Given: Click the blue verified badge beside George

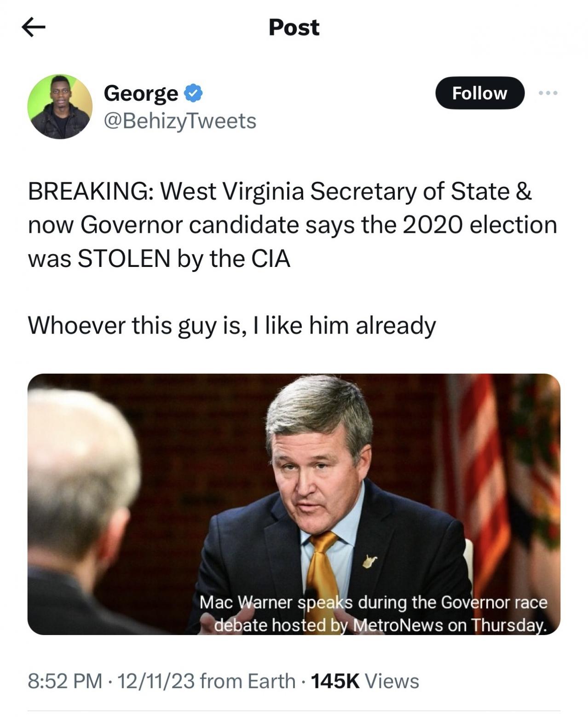Looking at the screenshot, I should [193, 93].
